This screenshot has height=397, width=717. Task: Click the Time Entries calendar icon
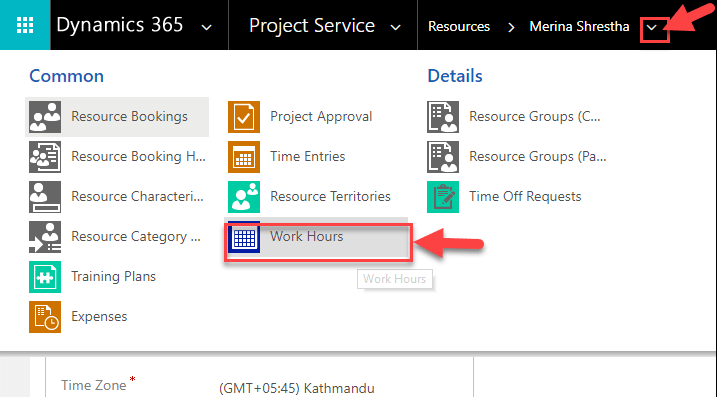[x=244, y=157]
